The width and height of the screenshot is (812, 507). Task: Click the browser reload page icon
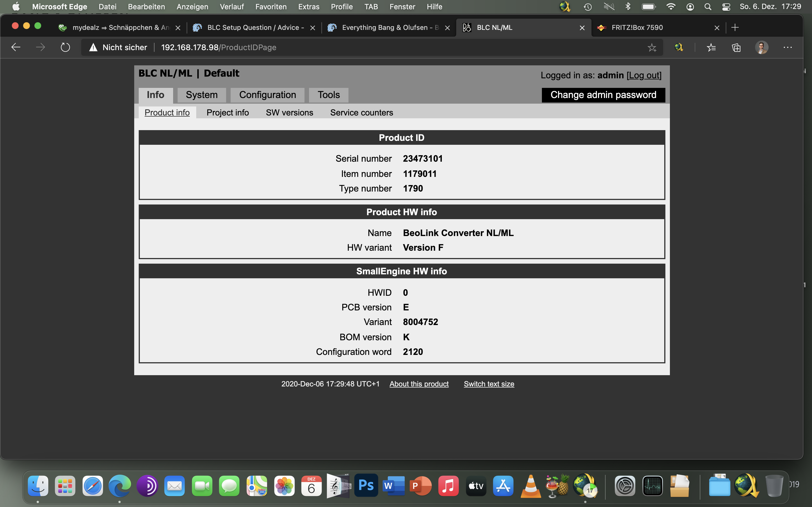(x=65, y=47)
